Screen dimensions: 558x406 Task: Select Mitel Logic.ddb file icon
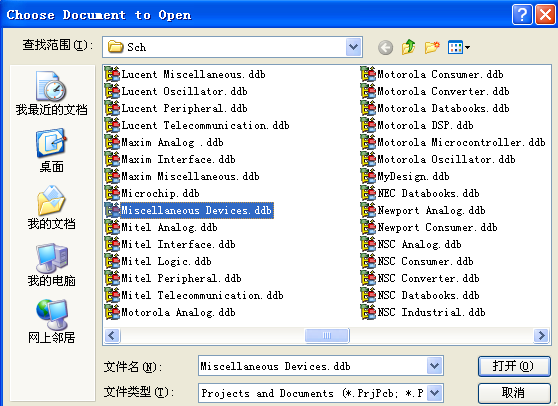(x=112, y=261)
